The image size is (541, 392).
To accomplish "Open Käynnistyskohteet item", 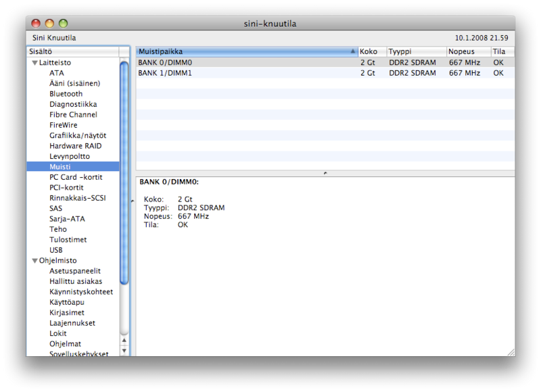I will [x=81, y=292].
